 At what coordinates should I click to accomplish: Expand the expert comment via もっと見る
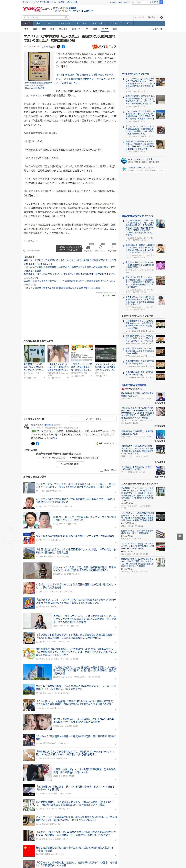(52, 438)
